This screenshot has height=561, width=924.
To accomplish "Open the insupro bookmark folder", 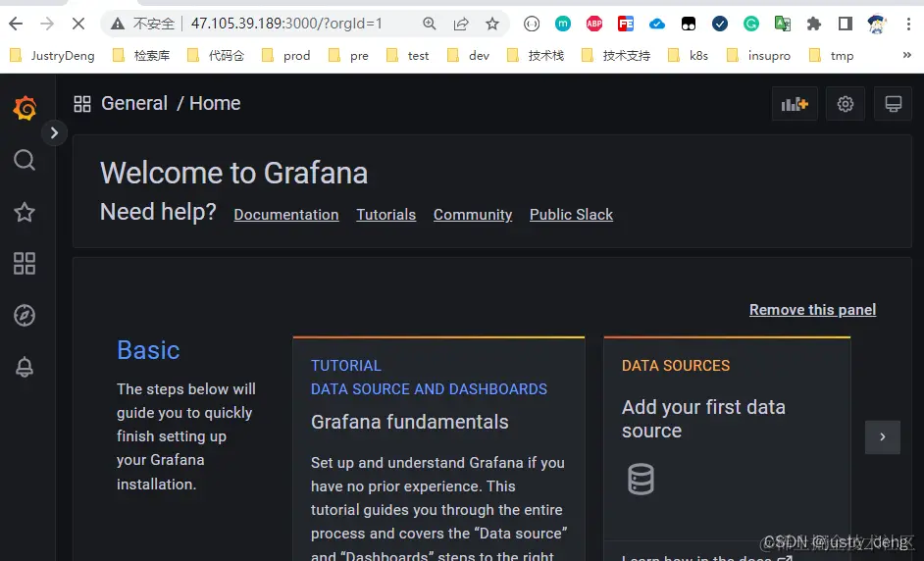I will click(758, 55).
